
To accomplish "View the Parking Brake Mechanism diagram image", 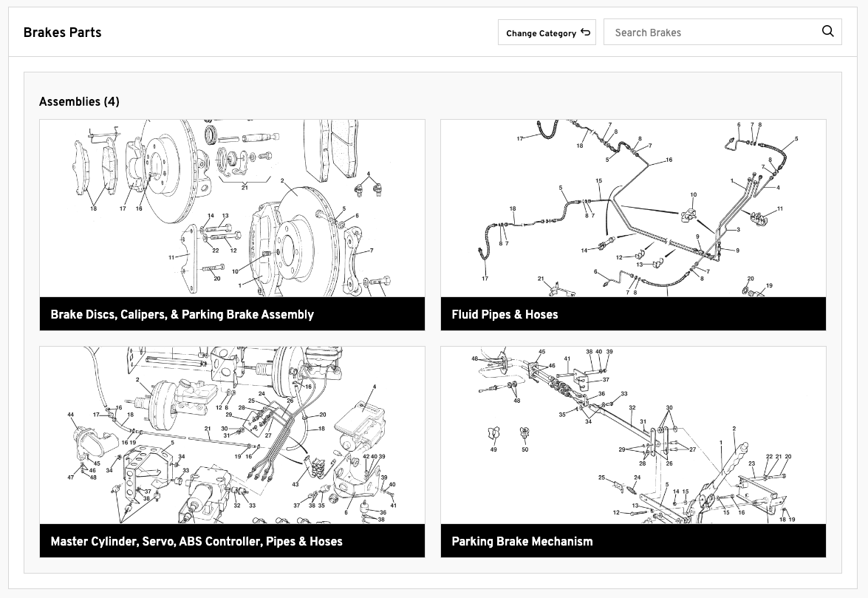I will 633,435.
